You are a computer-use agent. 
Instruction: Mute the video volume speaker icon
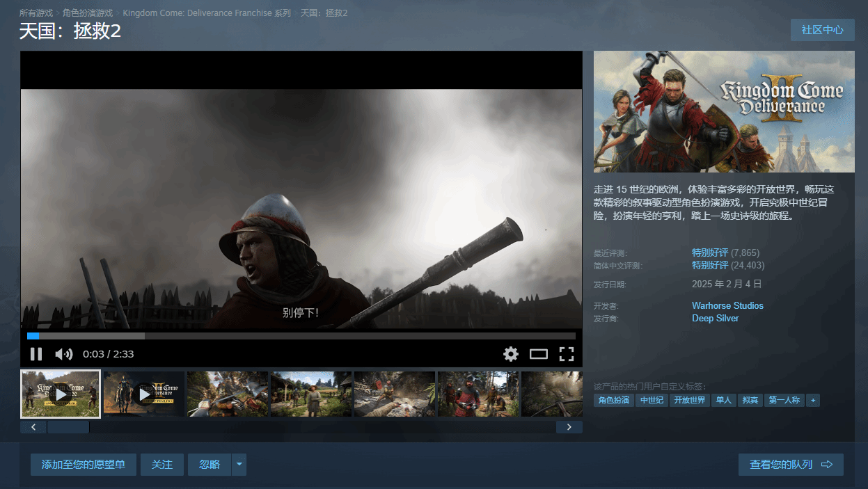click(x=63, y=354)
